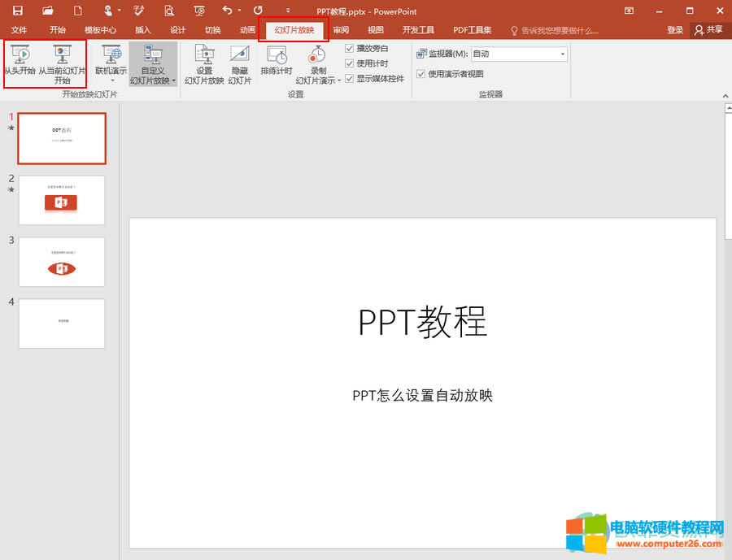This screenshot has height=560, width=732.
Task: Start slideshow from current slide (从当前幻灯片开始)
Action: coord(63,63)
